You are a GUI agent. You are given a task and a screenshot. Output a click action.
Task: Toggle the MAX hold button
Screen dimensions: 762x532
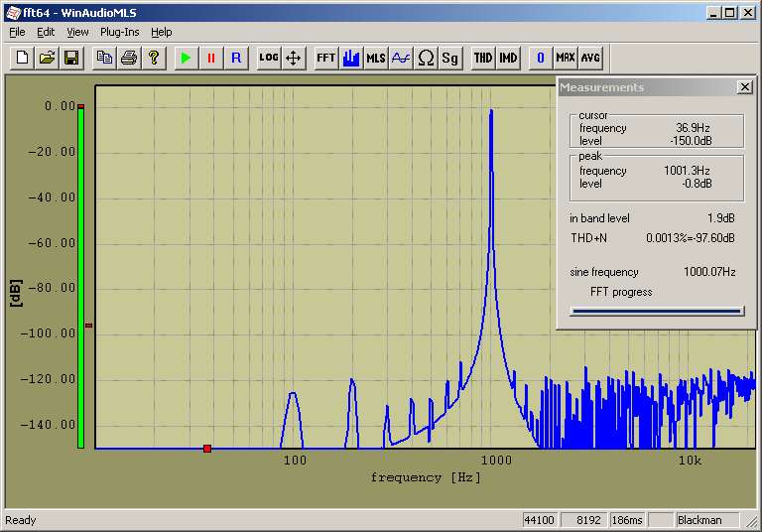(566, 58)
